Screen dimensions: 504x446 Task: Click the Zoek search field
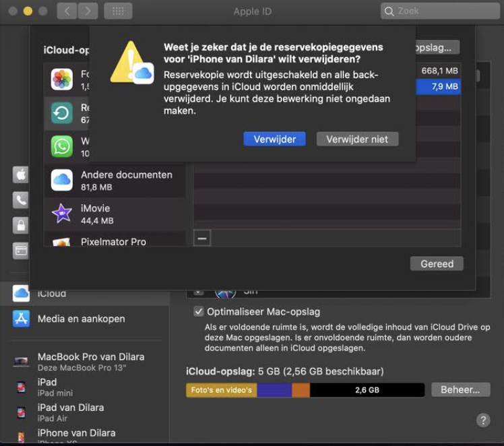click(440, 11)
